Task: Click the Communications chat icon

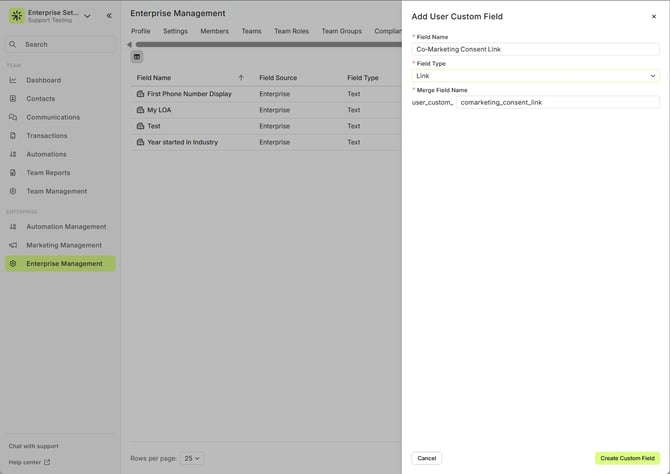Action: [x=13, y=117]
